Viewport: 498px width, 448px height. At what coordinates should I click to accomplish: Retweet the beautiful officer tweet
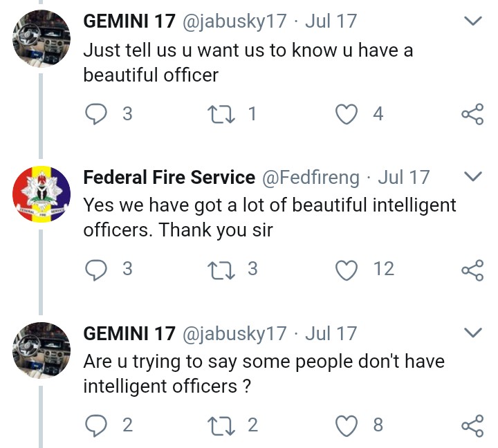[223, 114]
